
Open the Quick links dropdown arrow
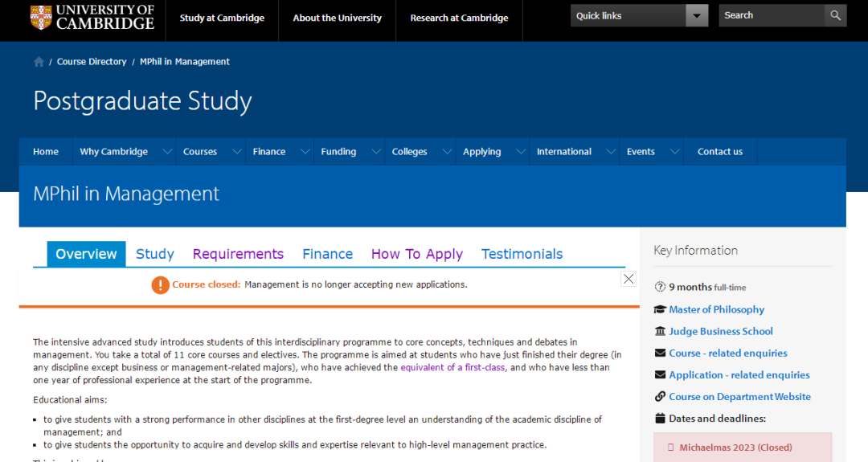click(x=697, y=15)
